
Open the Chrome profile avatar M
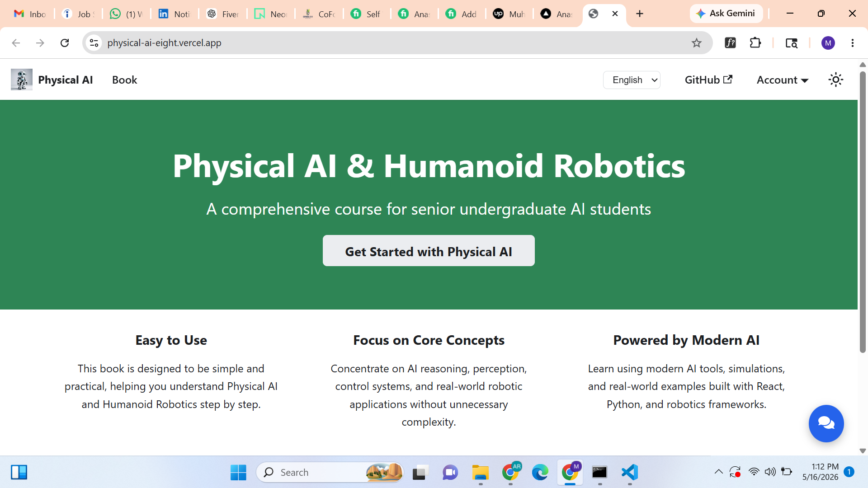pos(828,43)
